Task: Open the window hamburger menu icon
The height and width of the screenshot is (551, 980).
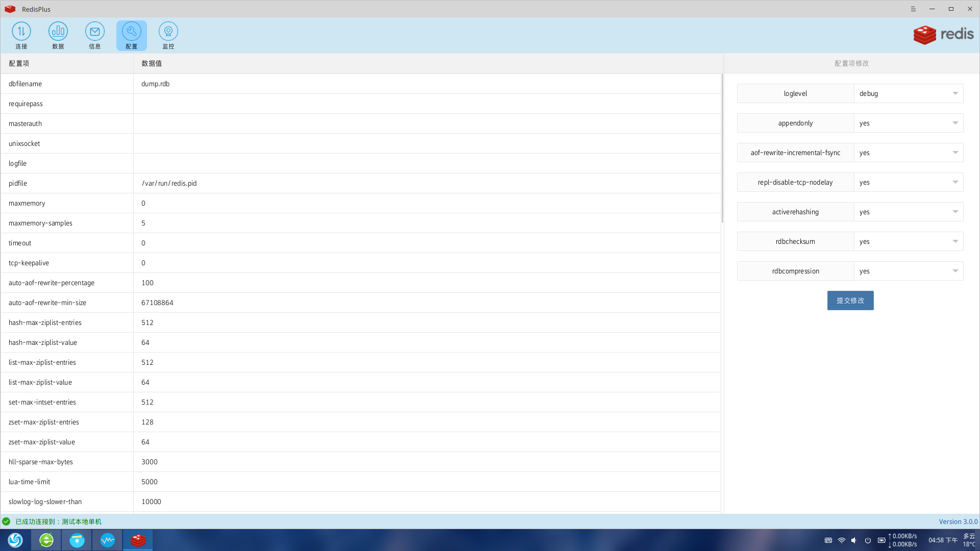Action: click(x=913, y=9)
